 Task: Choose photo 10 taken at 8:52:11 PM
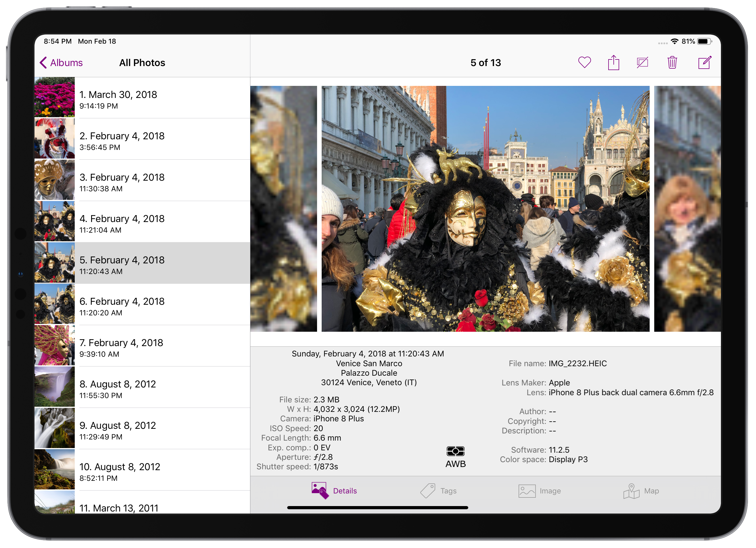[142, 470]
